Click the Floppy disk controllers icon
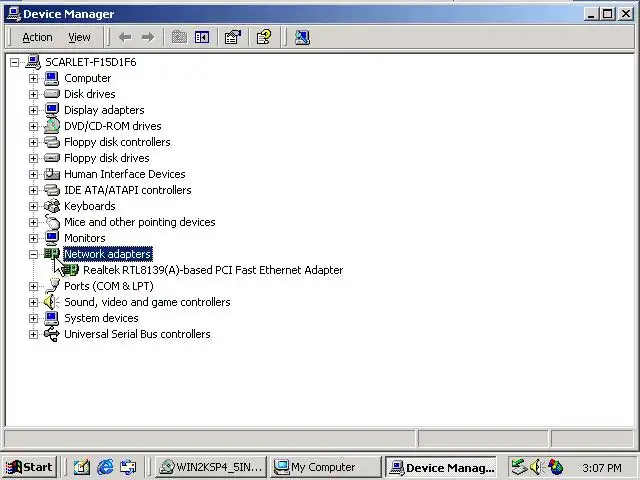Image resolution: width=640 pixels, height=480 pixels. (x=52, y=142)
